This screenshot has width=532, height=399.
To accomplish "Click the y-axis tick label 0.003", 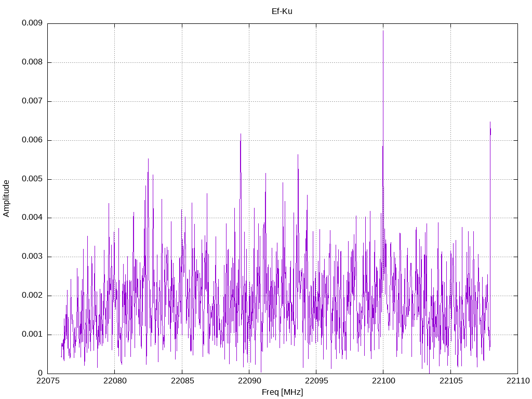I will 32,257.
